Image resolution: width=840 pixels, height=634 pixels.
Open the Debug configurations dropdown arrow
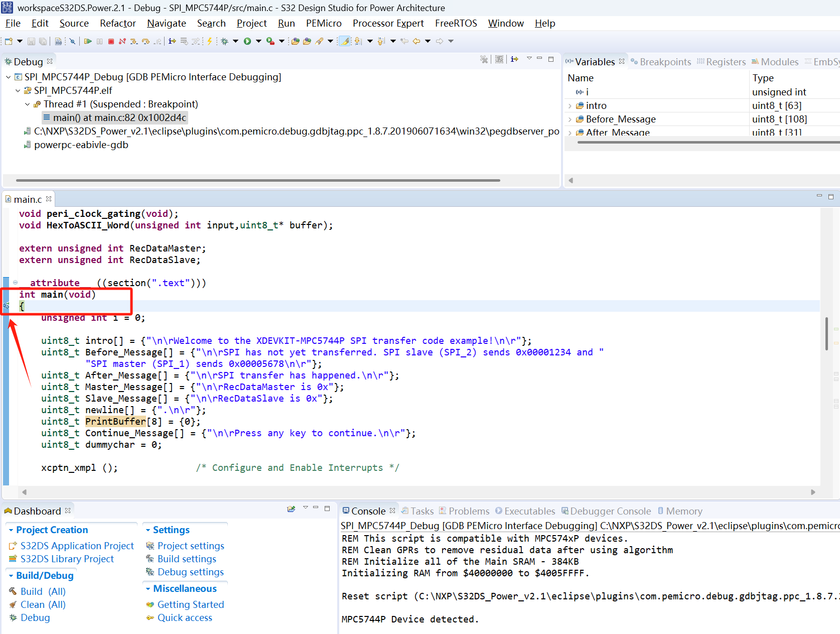pyautogui.click(x=235, y=41)
